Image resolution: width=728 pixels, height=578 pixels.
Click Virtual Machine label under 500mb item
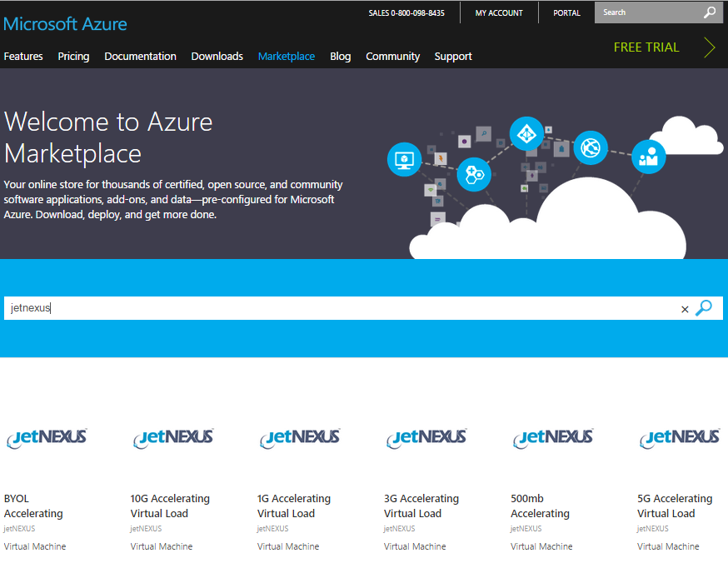(x=541, y=546)
